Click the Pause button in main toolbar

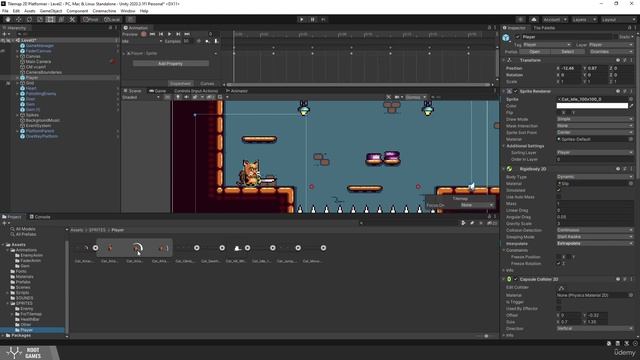(313, 19)
